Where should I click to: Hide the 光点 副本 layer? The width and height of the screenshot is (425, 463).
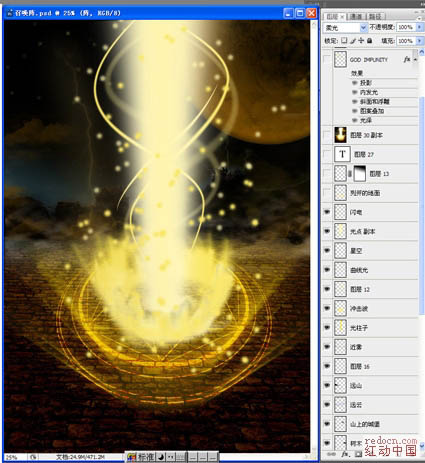[x=327, y=231]
